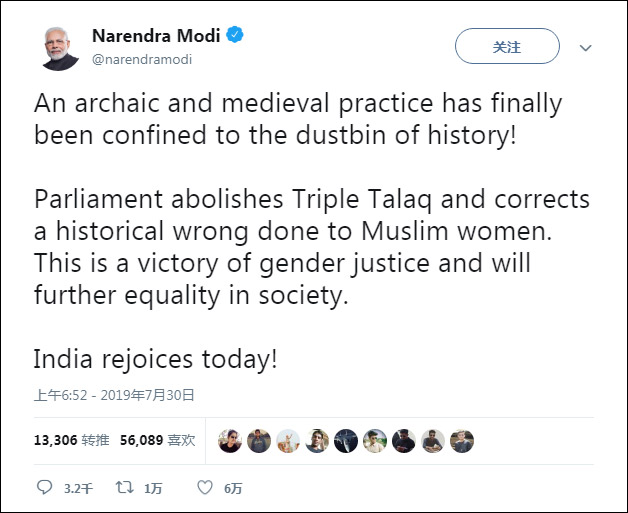Click the fighter jet avatar among likers
628x513 pixels.
point(346,440)
